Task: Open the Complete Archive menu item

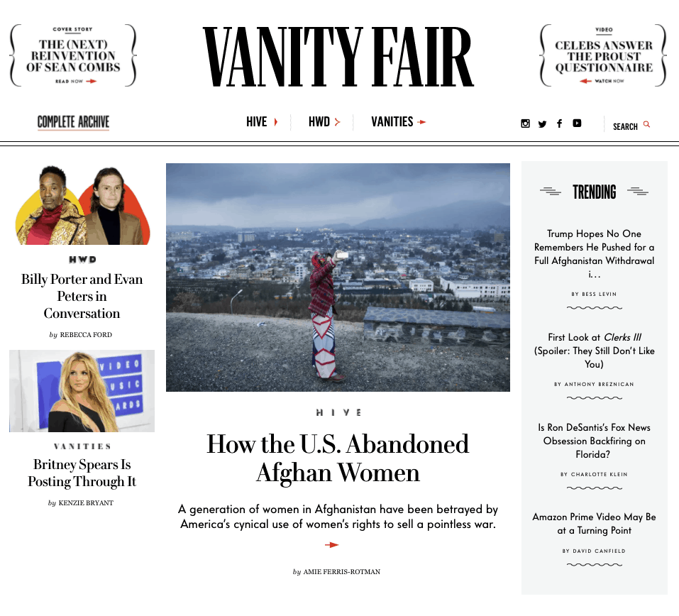Action: [x=73, y=122]
